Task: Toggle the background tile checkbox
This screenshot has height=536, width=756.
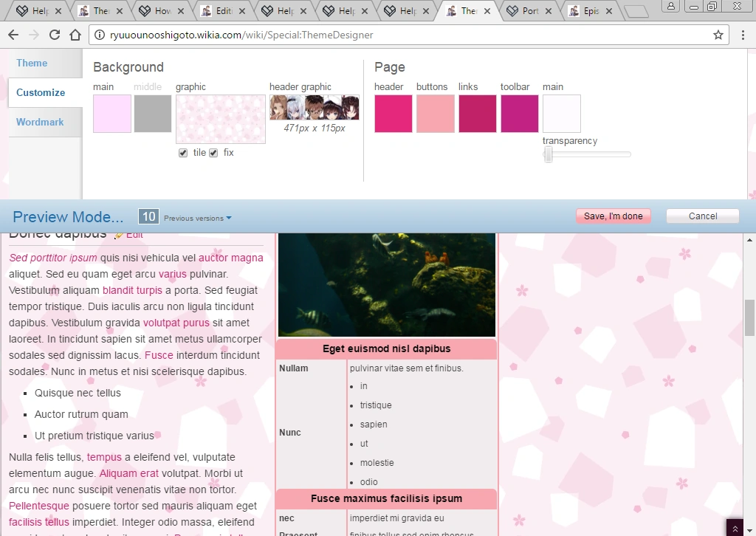Action: tap(183, 153)
